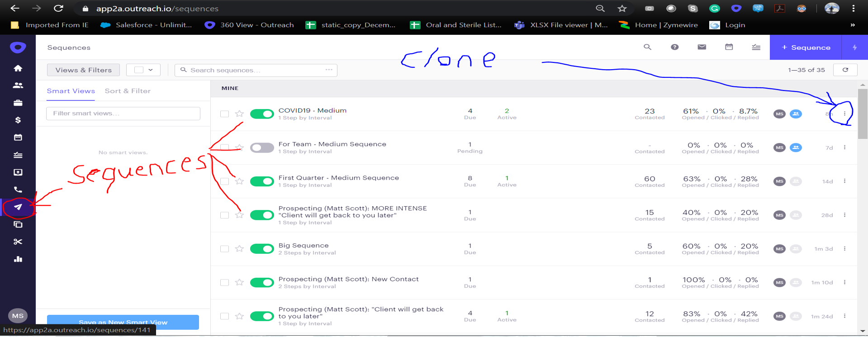Open the calendar icon in left sidebar
The width and height of the screenshot is (868, 337).
(x=18, y=138)
